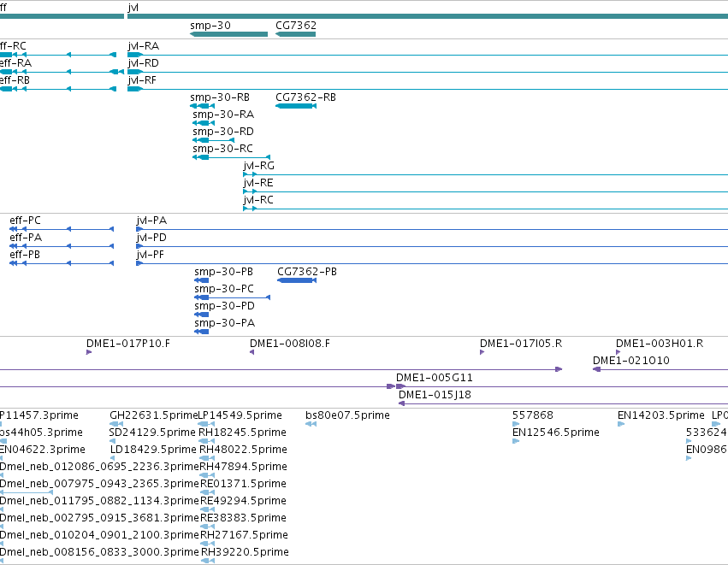
Task: Select transcript jvl-RC
Action: (x=486, y=209)
